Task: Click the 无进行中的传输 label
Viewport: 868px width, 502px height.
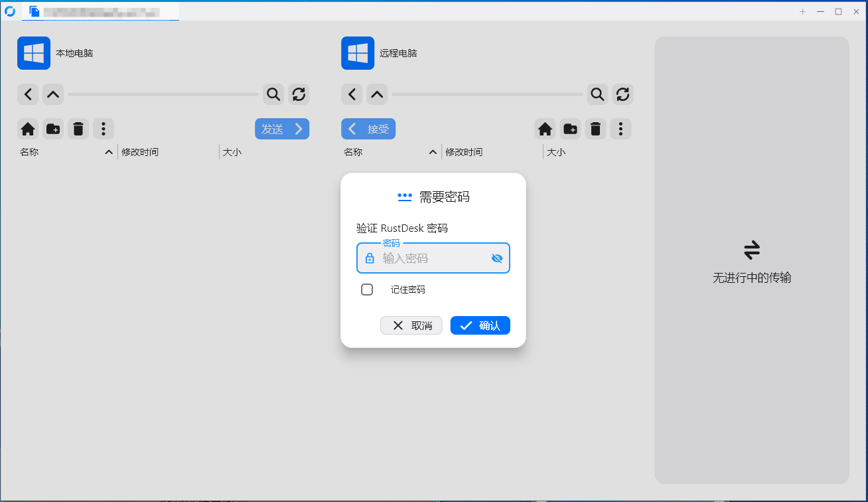Action: click(x=752, y=278)
